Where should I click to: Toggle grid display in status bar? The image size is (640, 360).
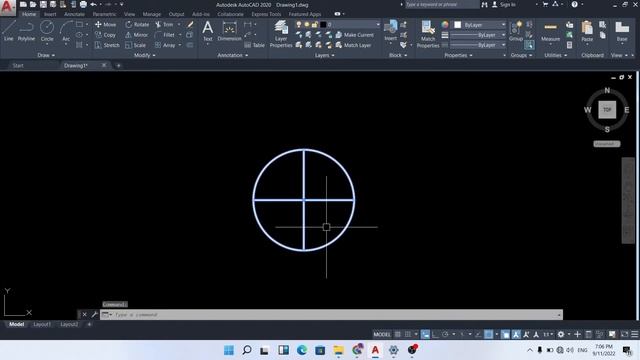pyautogui.click(x=398, y=334)
